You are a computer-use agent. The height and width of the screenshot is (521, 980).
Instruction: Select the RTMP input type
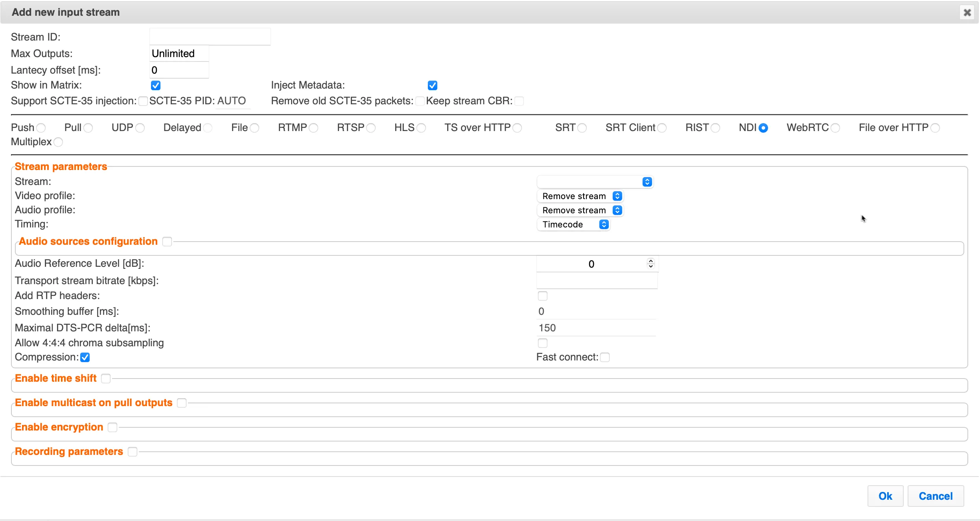(313, 128)
